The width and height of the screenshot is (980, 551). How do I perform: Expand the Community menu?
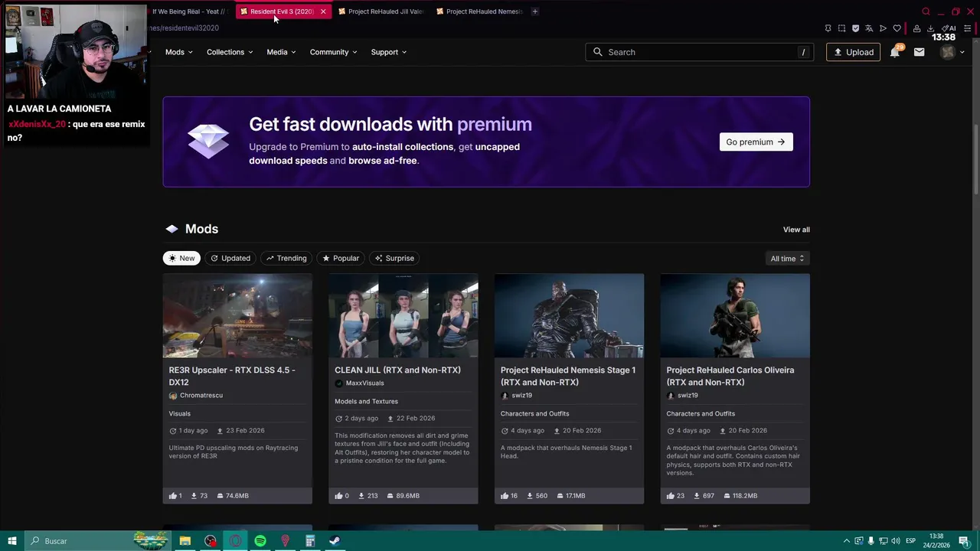[x=333, y=52]
